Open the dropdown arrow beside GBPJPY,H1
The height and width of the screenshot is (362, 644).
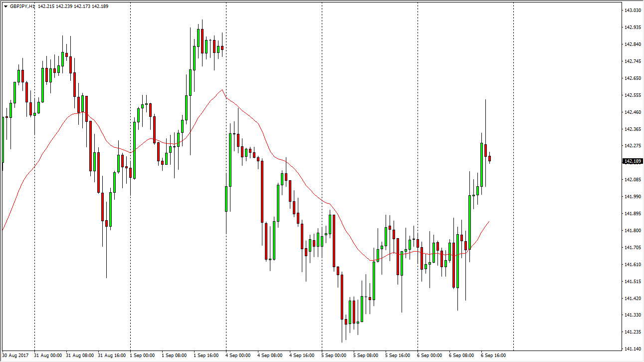pyautogui.click(x=5, y=6)
